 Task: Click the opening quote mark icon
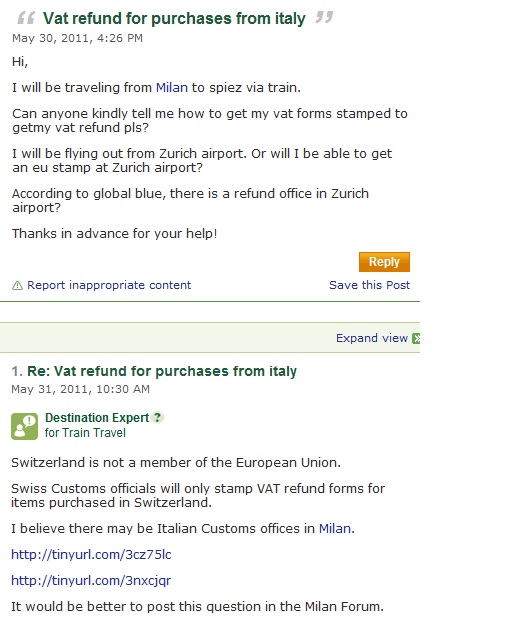pyautogui.click(x=26, y=18)
